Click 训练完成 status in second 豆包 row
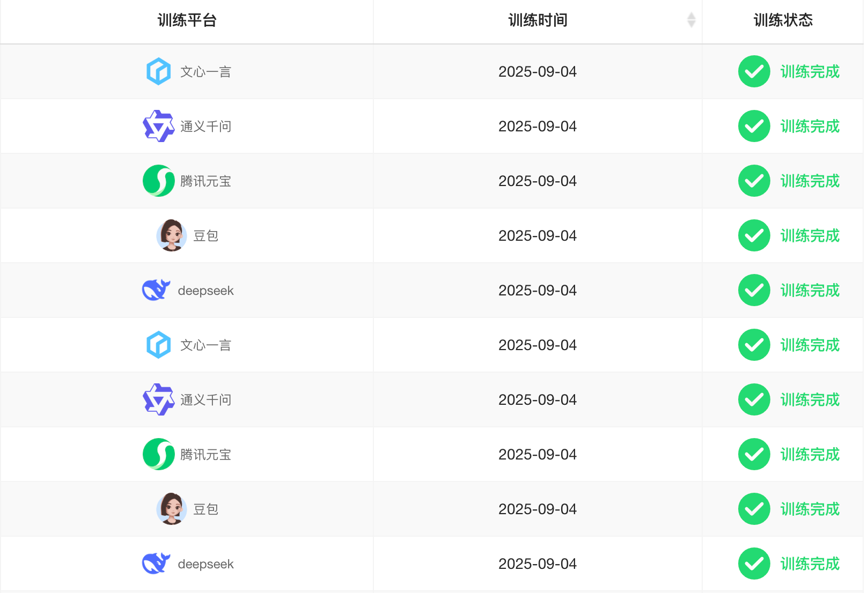868x593 pixels. pyautogui.click(x=810, y=509)
